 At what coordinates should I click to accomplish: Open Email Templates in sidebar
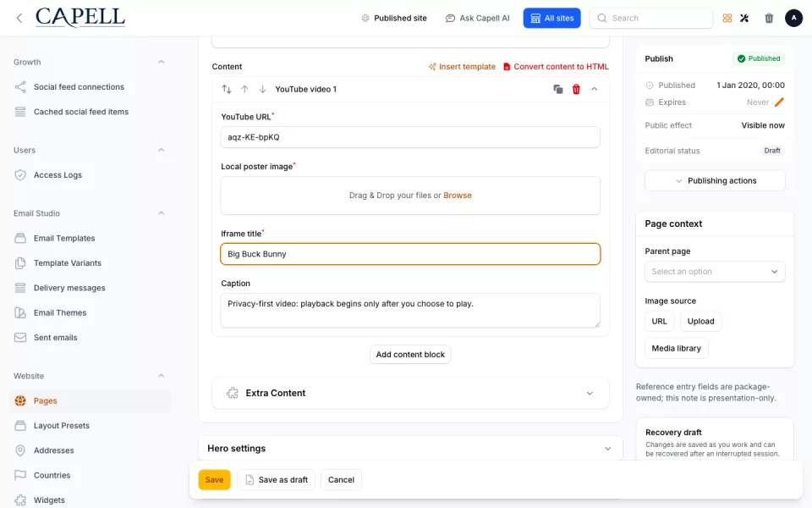tap(64, 238)
